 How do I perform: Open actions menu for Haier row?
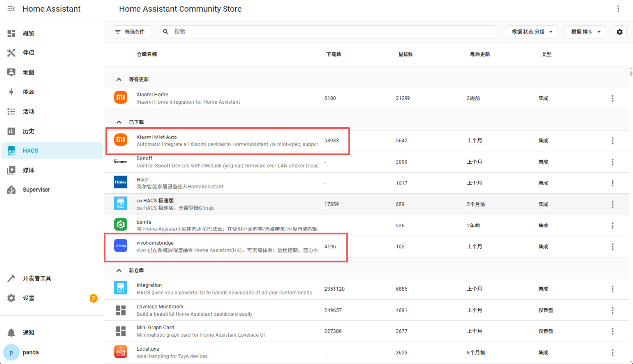(612, 183)
